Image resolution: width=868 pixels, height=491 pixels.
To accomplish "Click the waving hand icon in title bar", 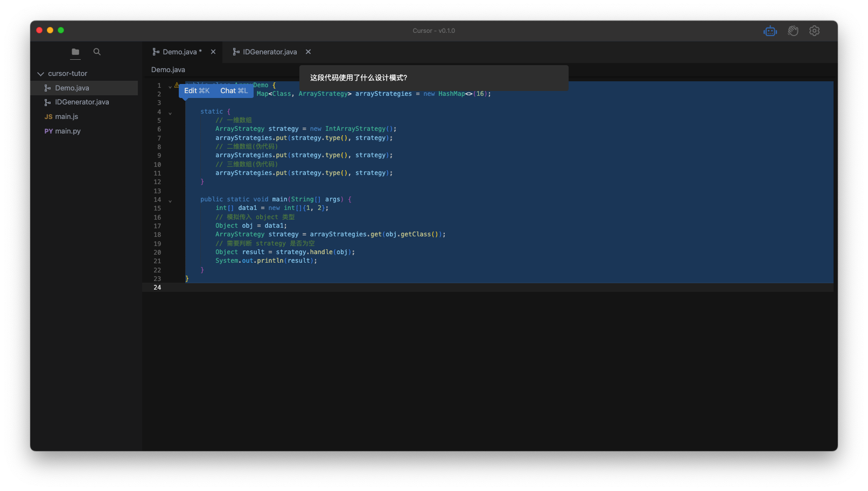I will [x=793, y=31].
